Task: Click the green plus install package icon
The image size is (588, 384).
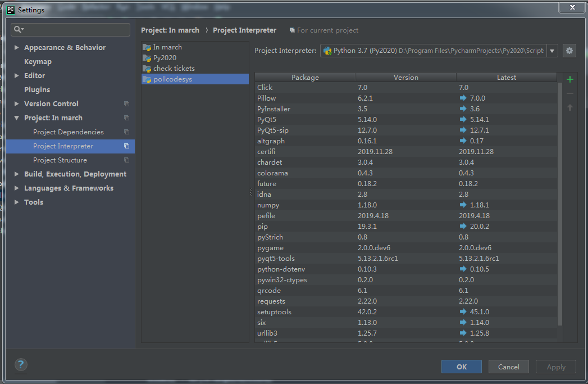Action: [x=570, y=79]
